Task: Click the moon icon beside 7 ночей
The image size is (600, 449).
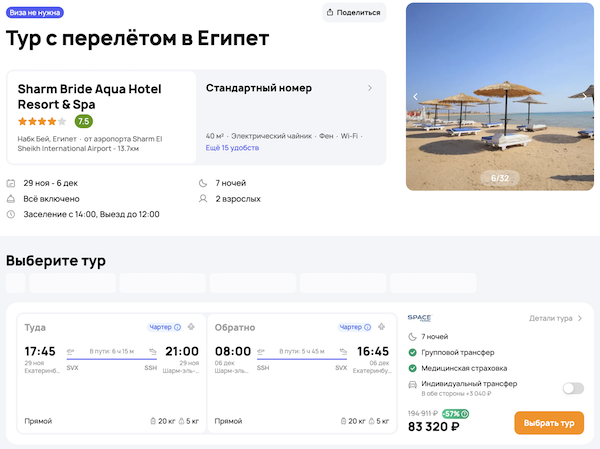Action: [x=205, y=183]
